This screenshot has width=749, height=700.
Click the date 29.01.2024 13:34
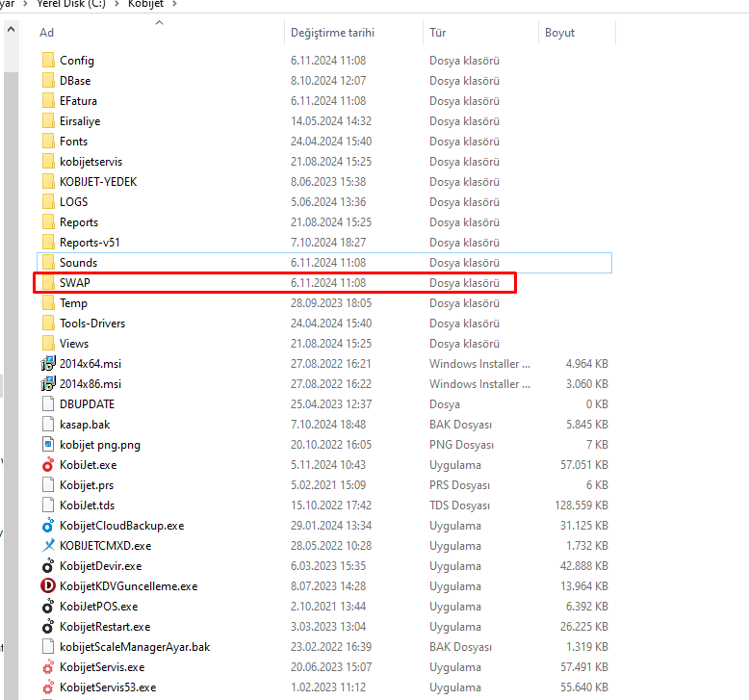(331, 525)
